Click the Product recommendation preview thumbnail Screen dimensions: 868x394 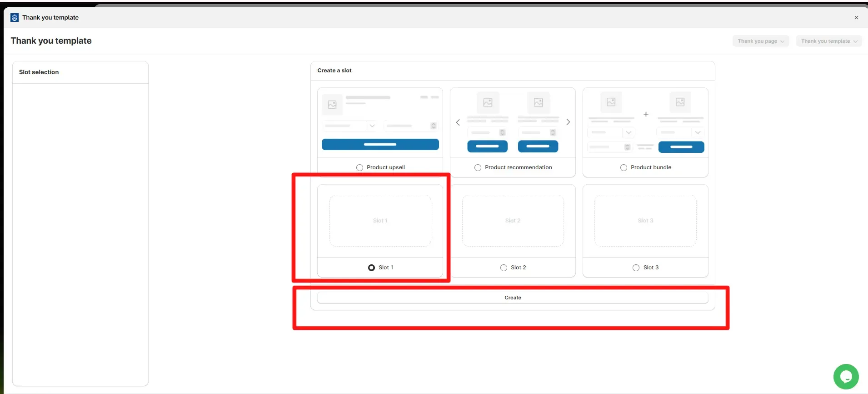tap(513, 122)
